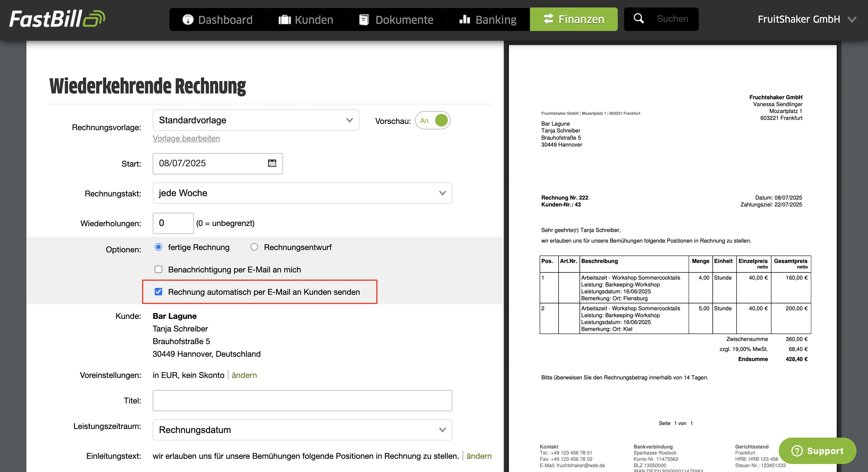Open the calendar picker for Start date

[272, 163]
